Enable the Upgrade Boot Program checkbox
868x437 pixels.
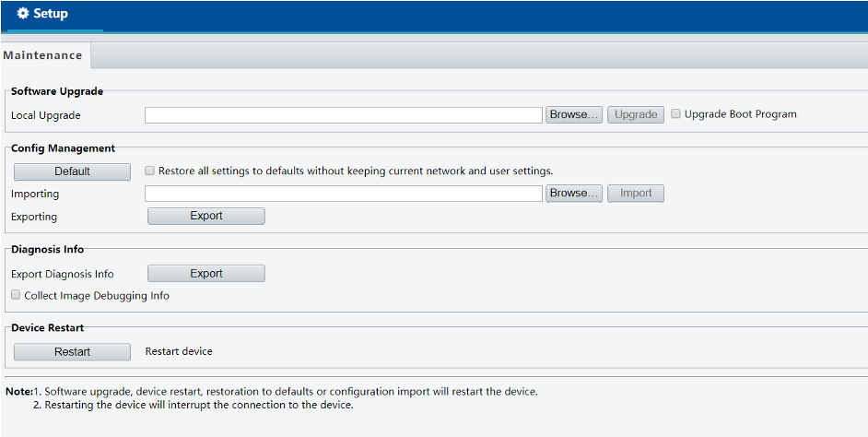[675, 113]
